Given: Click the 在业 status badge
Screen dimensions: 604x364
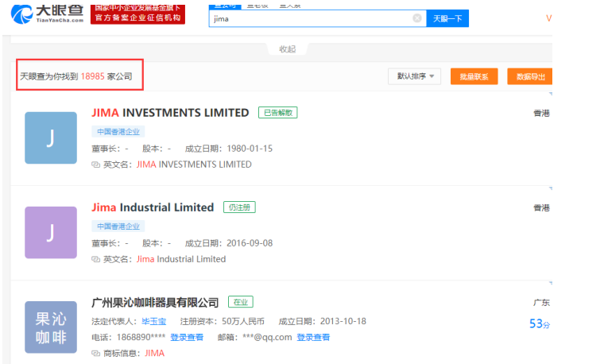Looking at the screenshot, I should [x=241, y=302].
